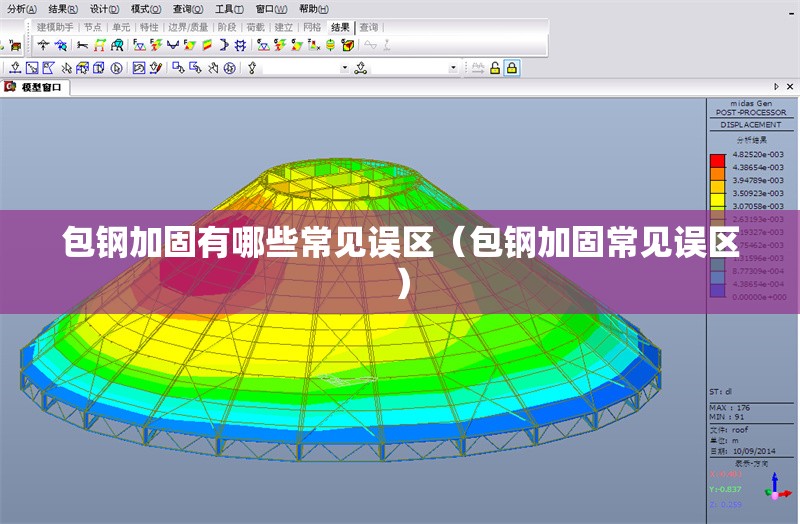Open the displacement contour colored-frame icon
This screenshot has width=800, height=524.
99,45
